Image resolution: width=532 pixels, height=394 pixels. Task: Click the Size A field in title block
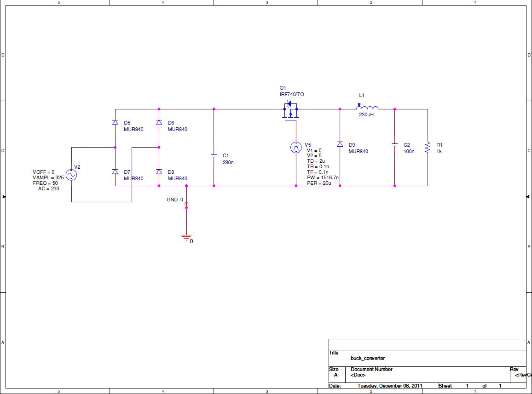pyautogui.click(x=335, y=375)
